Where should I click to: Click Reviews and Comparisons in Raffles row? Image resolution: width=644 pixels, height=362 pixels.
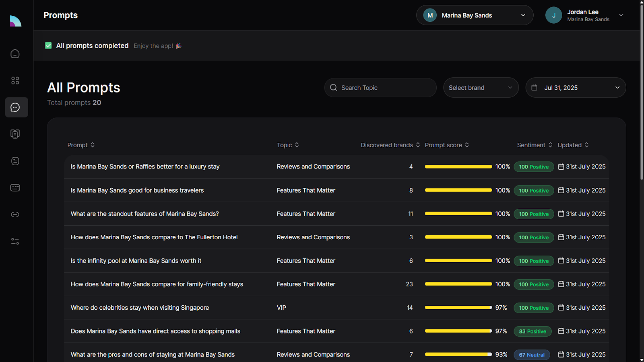point(313,167)
